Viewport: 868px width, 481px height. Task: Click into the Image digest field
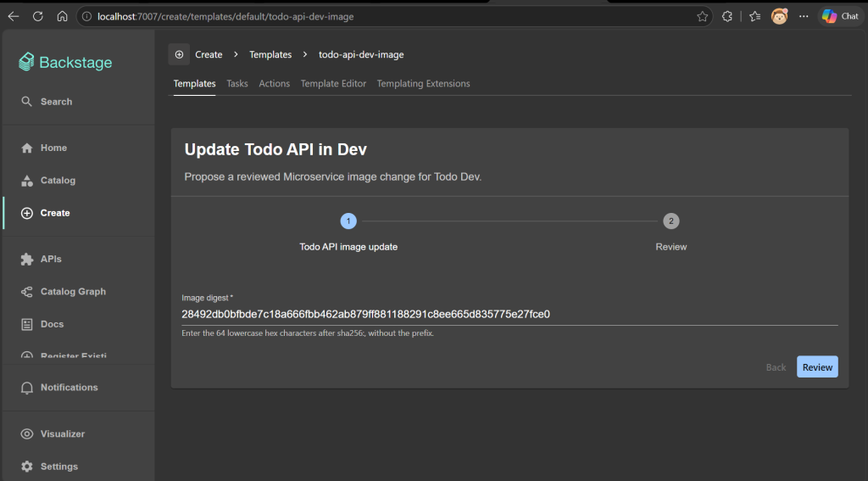click(509, 314)
